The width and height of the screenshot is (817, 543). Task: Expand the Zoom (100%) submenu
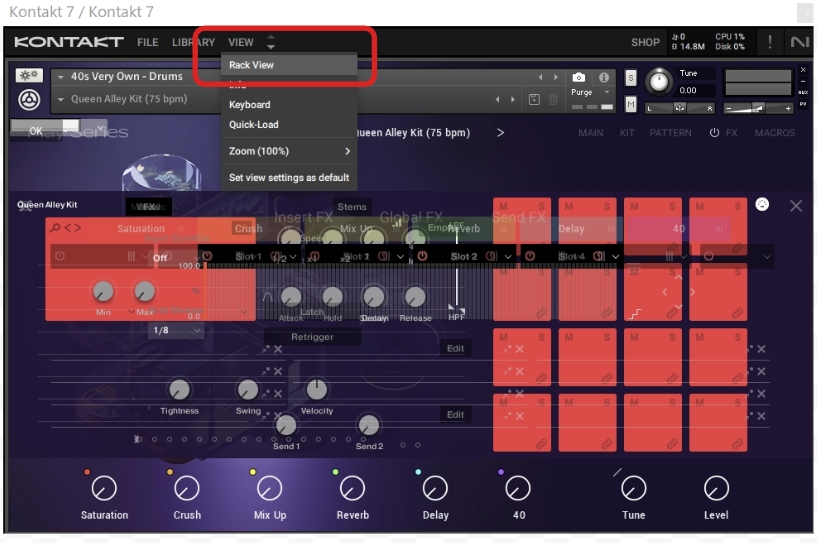click(x=289, y=151)
